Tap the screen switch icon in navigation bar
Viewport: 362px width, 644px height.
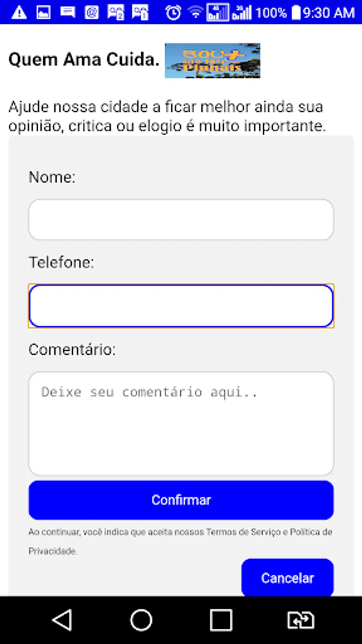[x=300, y=620]
